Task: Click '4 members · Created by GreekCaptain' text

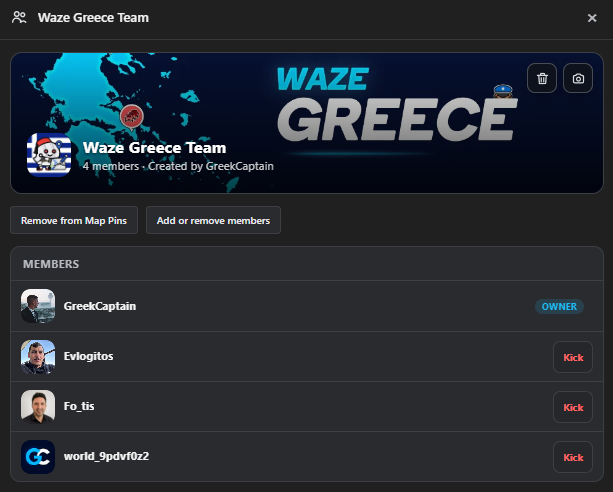Action: pyautogui.click(x=178, y=166)
